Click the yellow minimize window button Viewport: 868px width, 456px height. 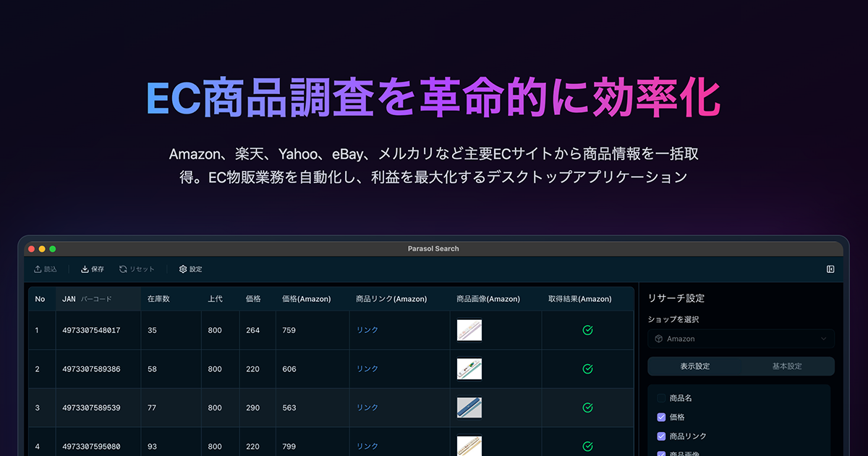(x=42, y=249)
